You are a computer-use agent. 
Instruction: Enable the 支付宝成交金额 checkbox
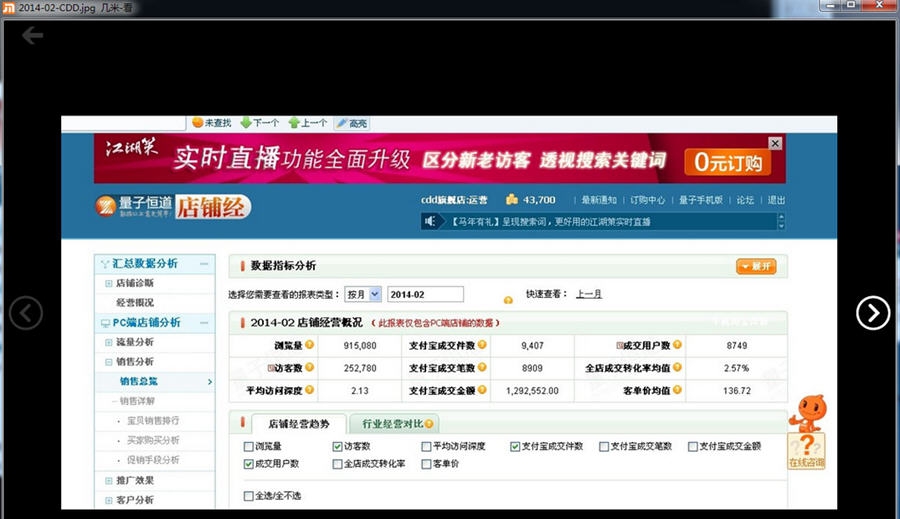pos(693,446)
